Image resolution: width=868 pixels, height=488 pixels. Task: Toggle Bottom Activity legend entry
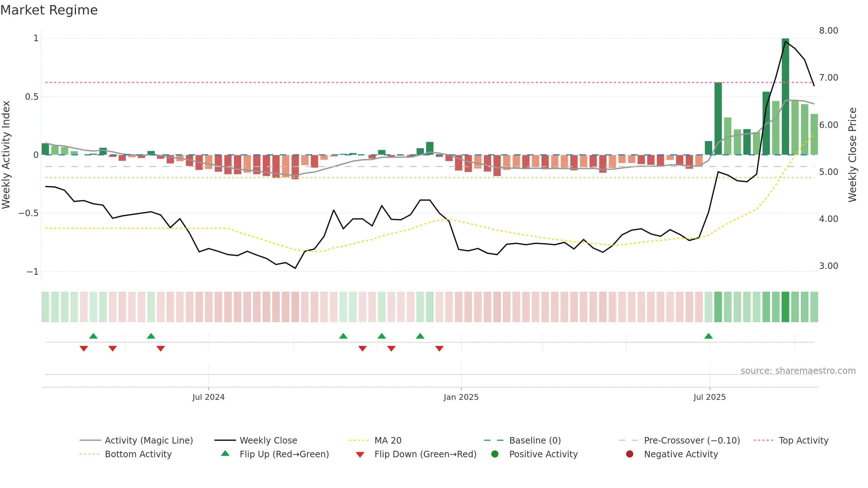point(125,454)
